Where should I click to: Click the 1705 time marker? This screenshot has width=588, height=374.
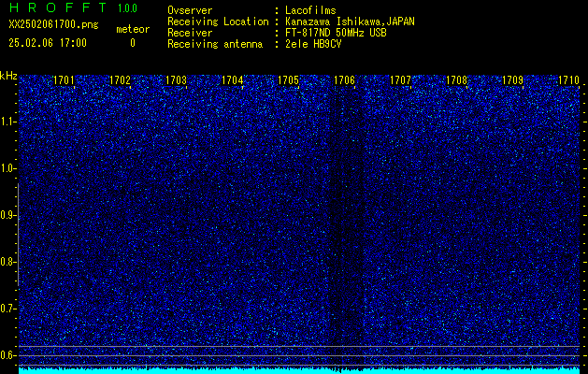[288, 80]
